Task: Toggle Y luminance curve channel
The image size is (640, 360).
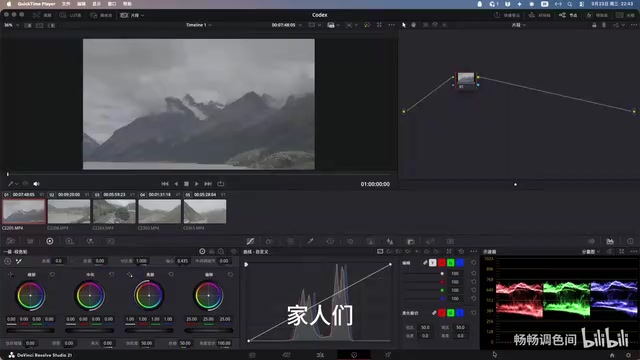Action: point(433,263)
